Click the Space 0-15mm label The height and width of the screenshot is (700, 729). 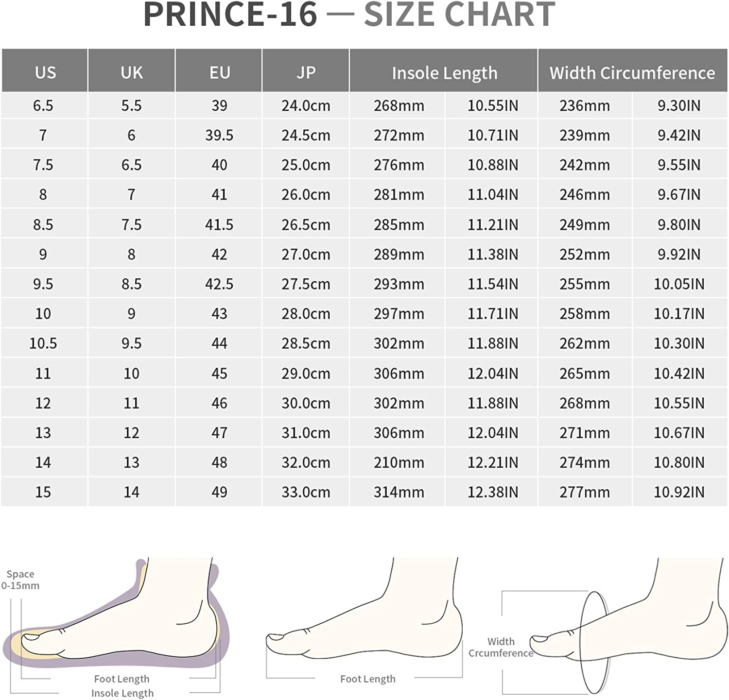20,580
